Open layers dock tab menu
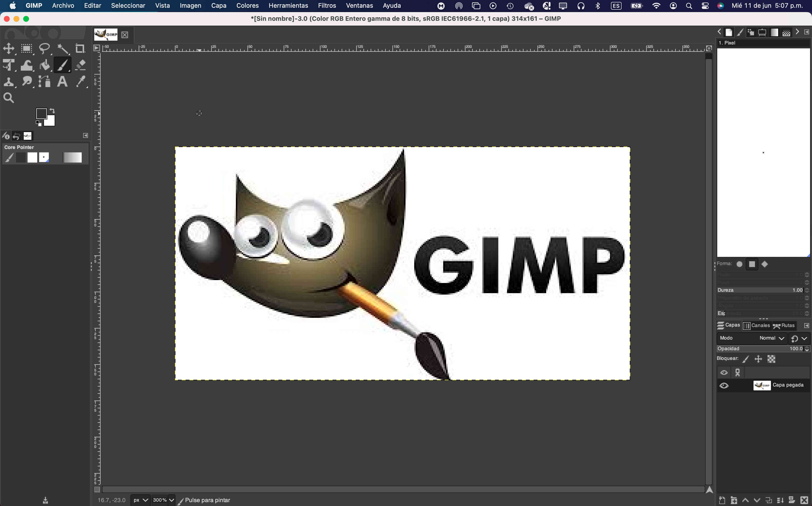 click(x=807, y=326)
